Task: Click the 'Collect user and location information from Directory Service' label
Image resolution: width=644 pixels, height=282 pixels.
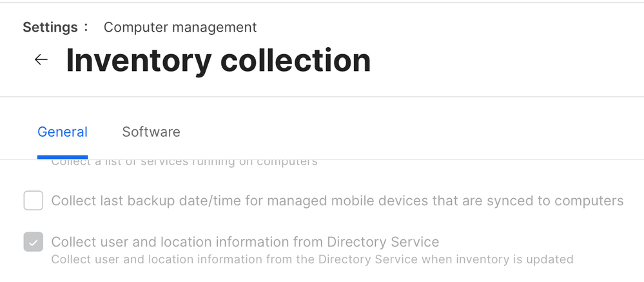Action: point(245,242)
